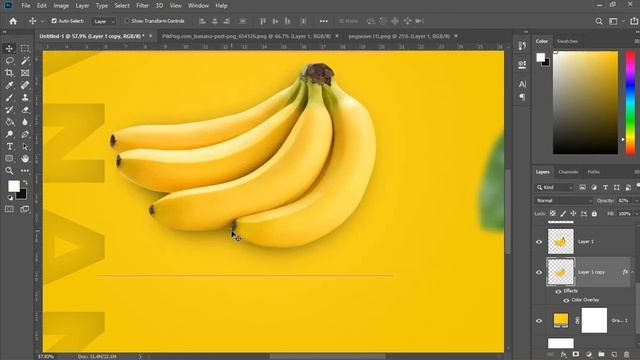Create new adjustment layer from panel footer
Viewport: 640px width, 360px height.
tap(589, 355)
